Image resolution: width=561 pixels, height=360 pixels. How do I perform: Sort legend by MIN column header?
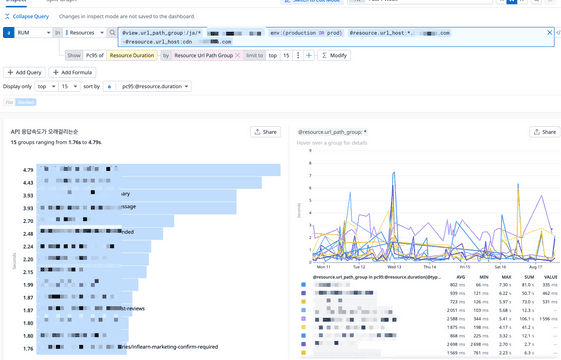click(x=484, y=277)
